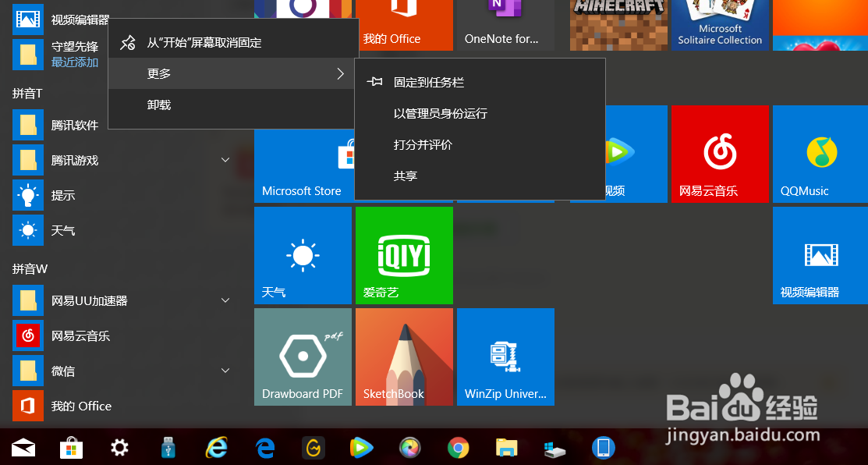This screenshot has width=868, height=465.
Task: Open WinZip Universal tile
Action: tap(505, 357)
